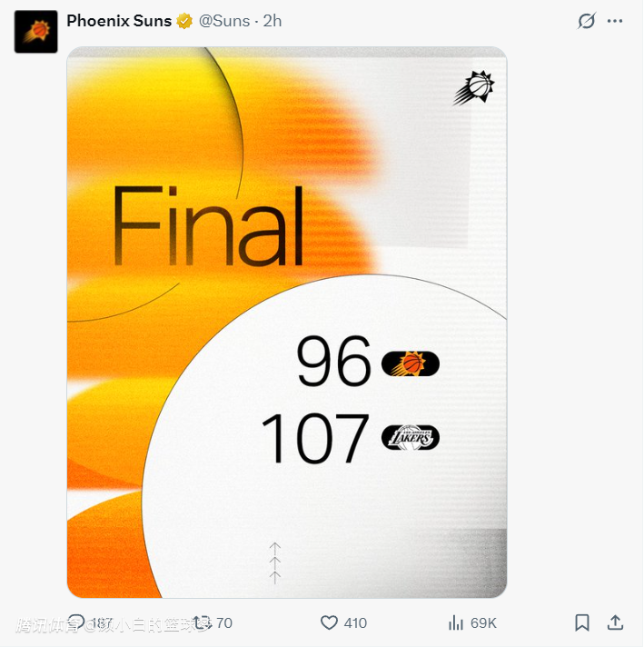The image size is (644, 647).
Task: Bookmark this Suns post
Action: click(582, 622)
